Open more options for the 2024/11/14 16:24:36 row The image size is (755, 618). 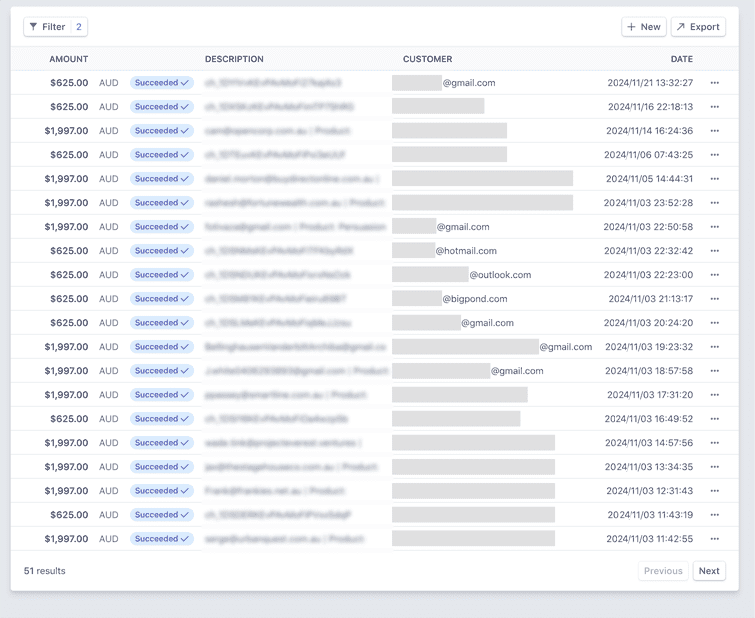[x=715, y=131]
